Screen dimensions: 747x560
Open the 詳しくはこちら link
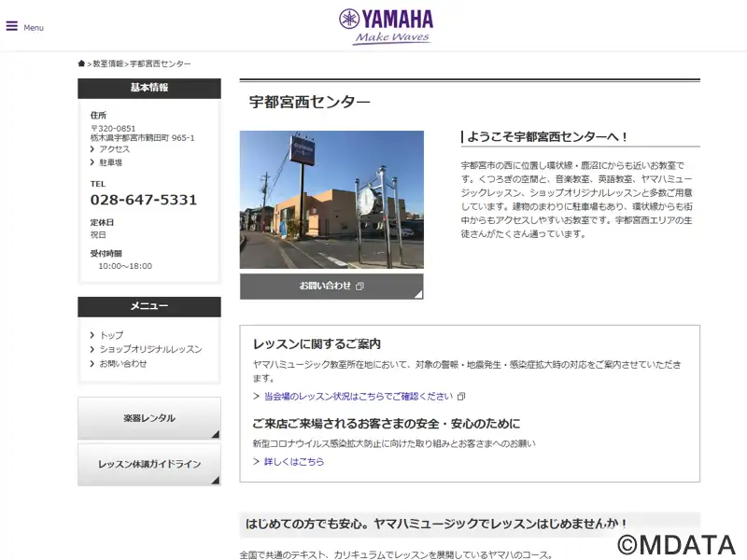294,461
